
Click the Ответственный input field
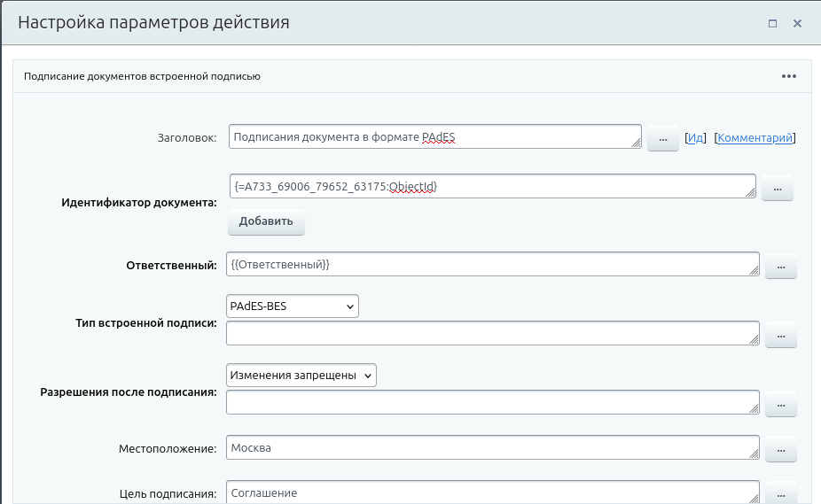(492, 265)
